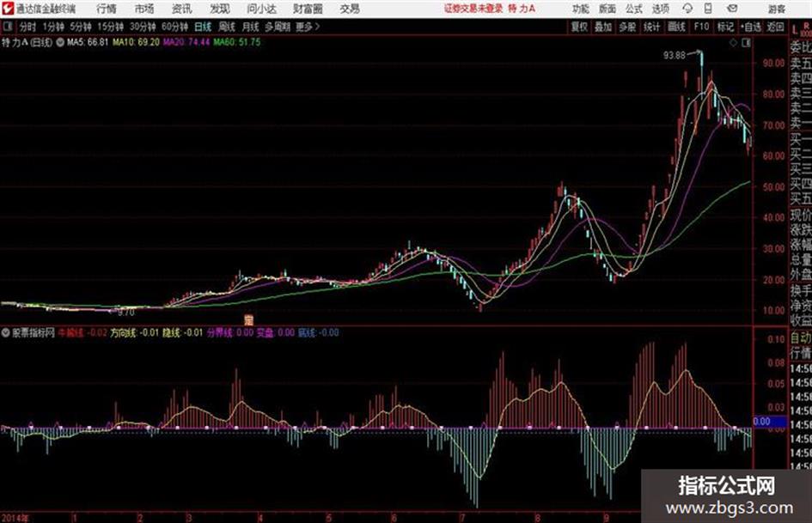812x523 pixels.
Task: Click the mobile phone icon
Action: point(708,9)
